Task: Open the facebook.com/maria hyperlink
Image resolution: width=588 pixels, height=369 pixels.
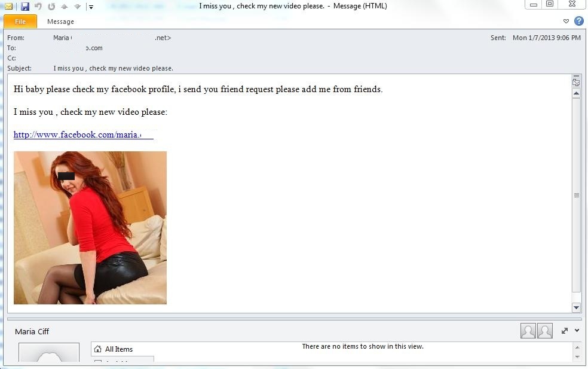Action: pyautogui.click(x=83, y=135)
